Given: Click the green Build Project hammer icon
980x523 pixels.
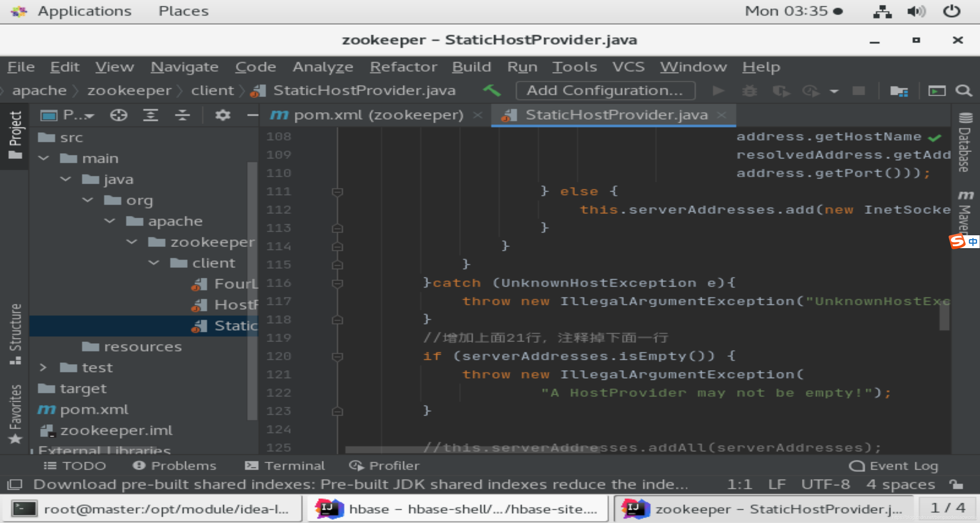Looking at the screenshot, I should tap(491, 91).
